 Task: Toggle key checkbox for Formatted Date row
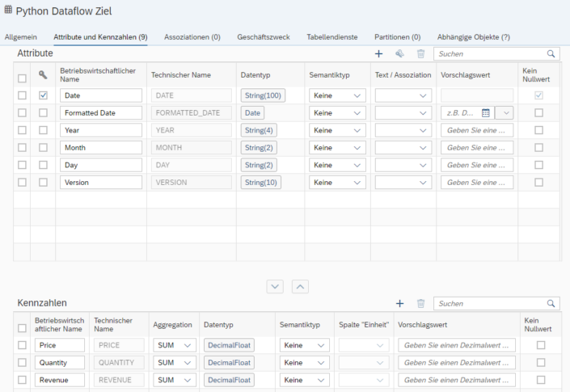[x=44, y=113]
